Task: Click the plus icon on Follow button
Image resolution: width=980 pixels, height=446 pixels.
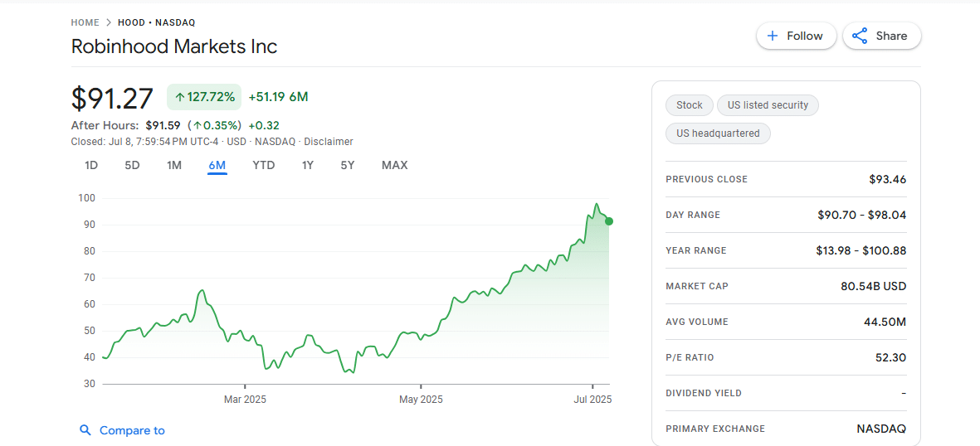Action: [773, 36]
